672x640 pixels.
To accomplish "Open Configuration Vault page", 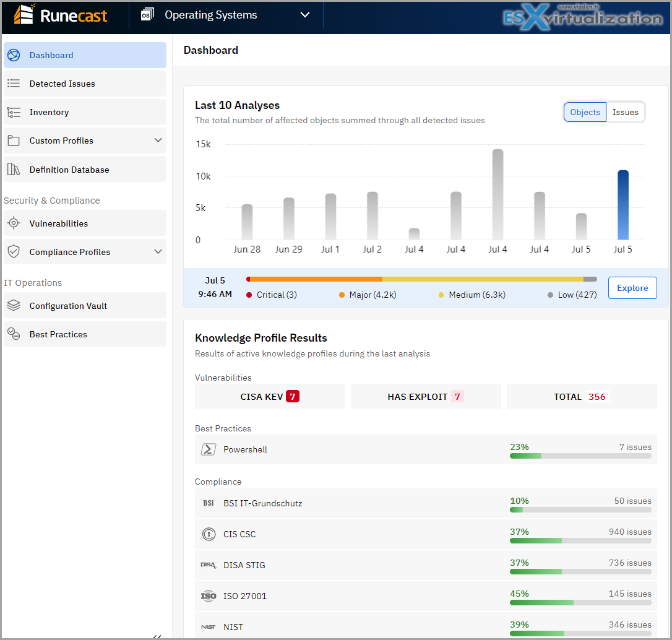I will click(x=85, y=305).
